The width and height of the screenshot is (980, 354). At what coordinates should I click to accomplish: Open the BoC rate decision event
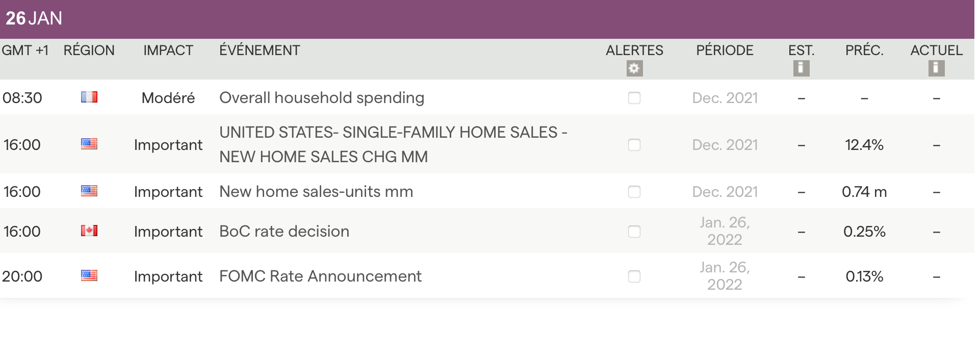click(x=284, y=232)
